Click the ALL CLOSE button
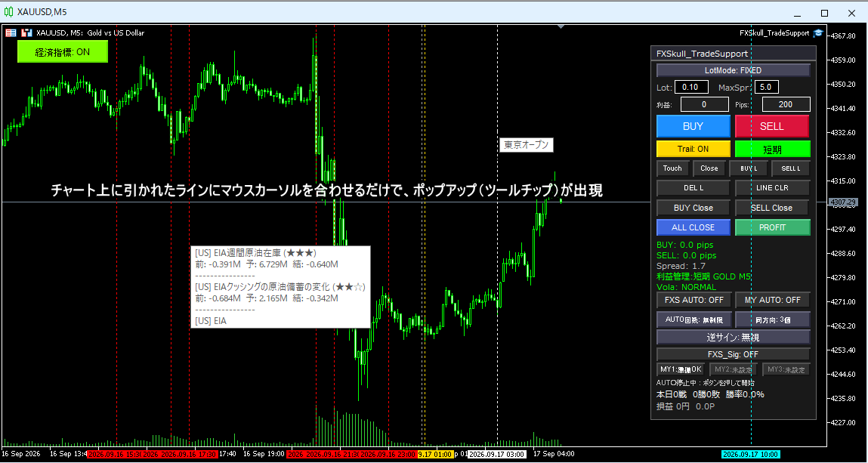The image size is (868, 463). [x=693, y=227]
